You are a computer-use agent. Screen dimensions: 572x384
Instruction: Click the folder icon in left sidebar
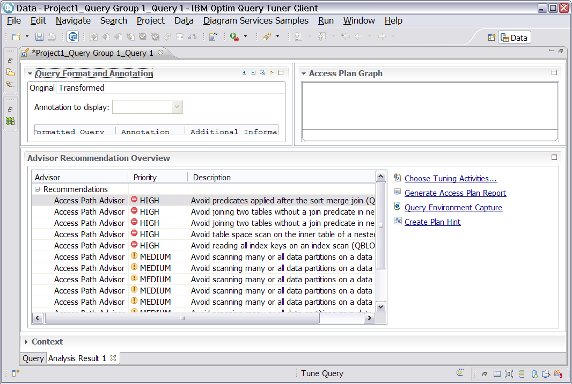(10, 73)
